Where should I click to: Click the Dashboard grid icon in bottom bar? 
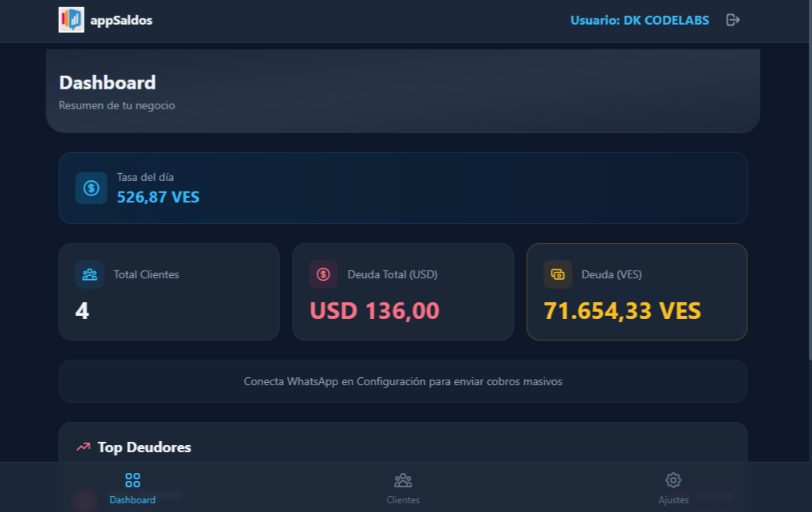(132, 480)
